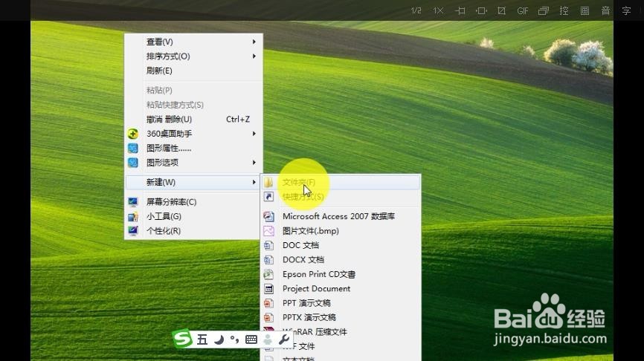Image resolution: width=644 pixels, height=361 pixels.
Task: Expand the 图形选项 submenu arrow
Action: pos(254,163)
